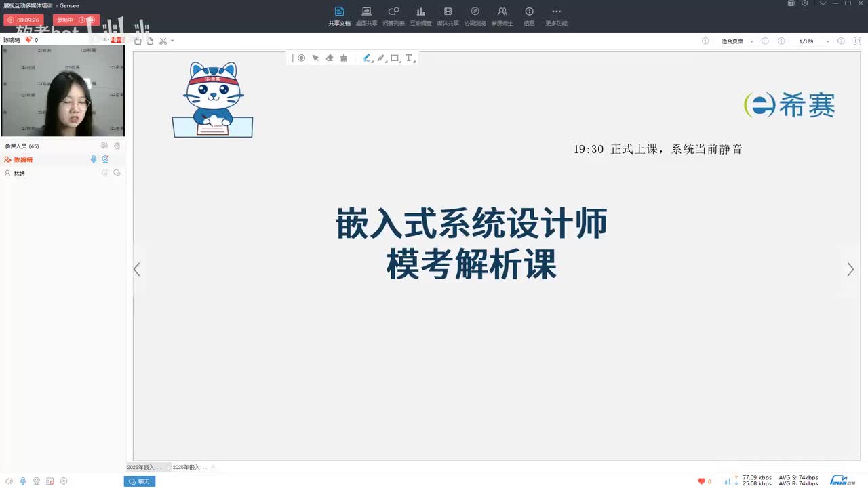Switch to 媒体共享 media sharing
This screenshot has height=488, width=868.
click(x=448, y=16)
